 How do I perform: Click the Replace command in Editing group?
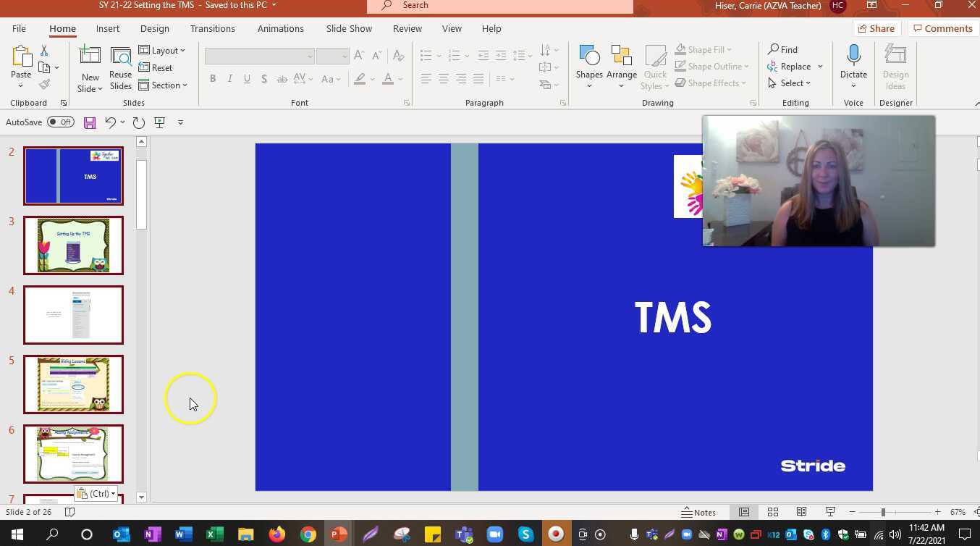tap(795, 66)
